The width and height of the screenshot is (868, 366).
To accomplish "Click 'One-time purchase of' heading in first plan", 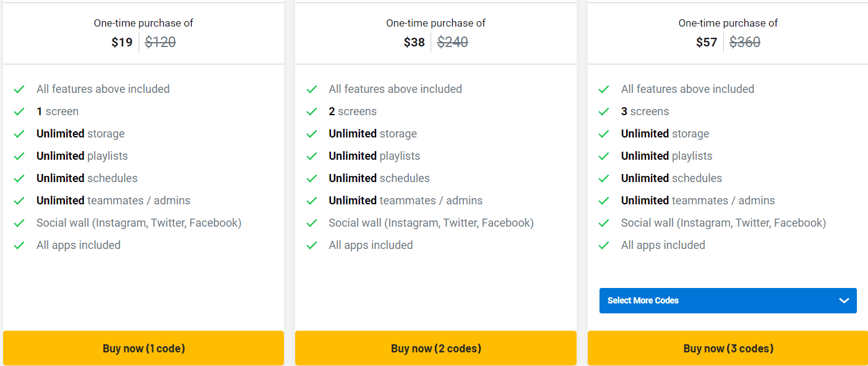I will [x=143, y=22].
